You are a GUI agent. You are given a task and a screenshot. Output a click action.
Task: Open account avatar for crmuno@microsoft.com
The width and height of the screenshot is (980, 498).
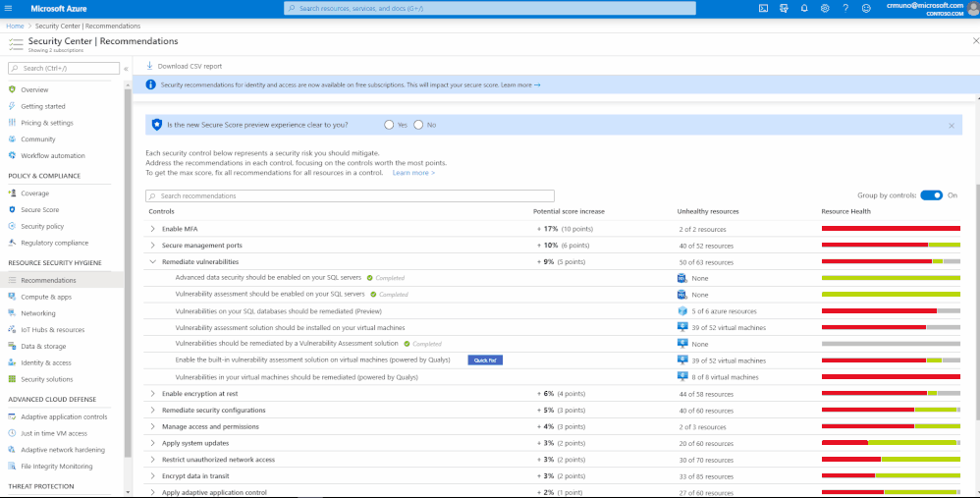point(973,9)
